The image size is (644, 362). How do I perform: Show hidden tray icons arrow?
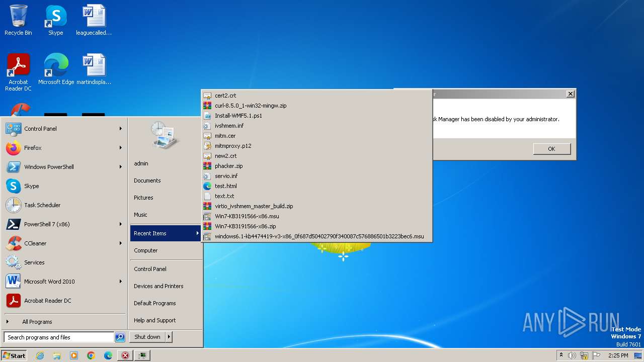(x=561, y=355)
